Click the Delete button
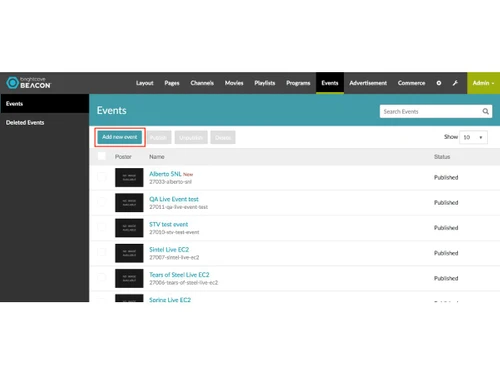Screen dimensions: 500x375 (223, 137)
